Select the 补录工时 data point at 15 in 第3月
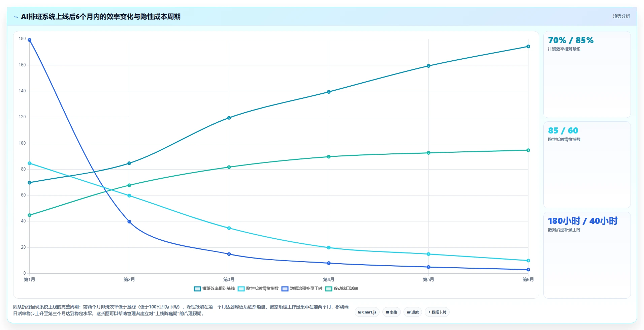The height and width of the screenshot is (330, 644). (x=229, y=254)
